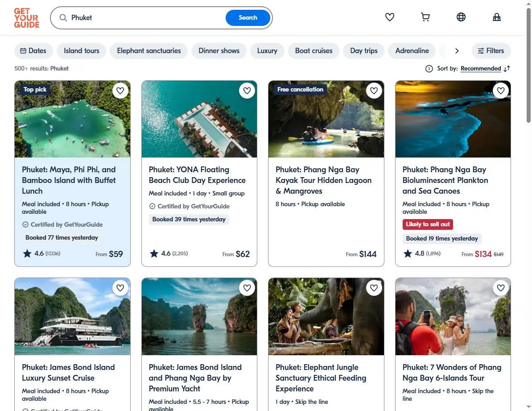The width and height of the screenshot is (532, 411).
Task: Click the info icon beside Sort by
Action: 429,69
